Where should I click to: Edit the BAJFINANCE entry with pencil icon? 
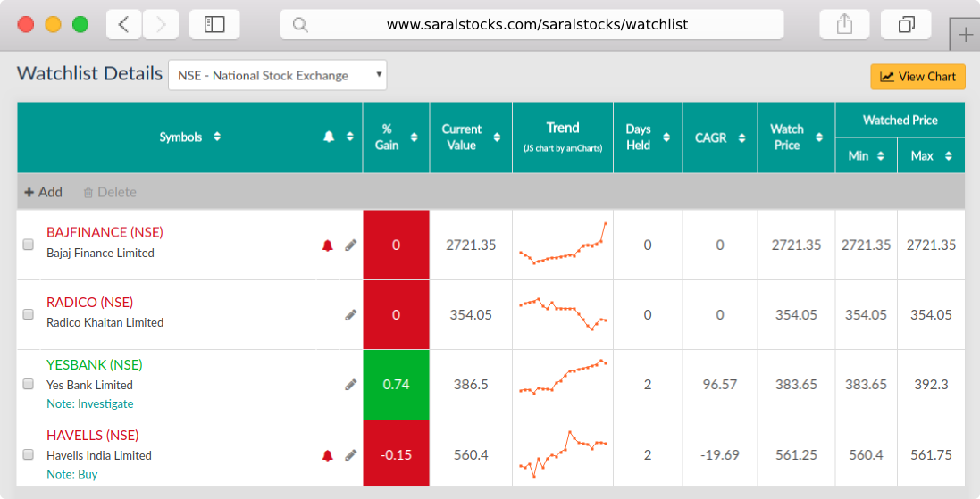[350, 245]
